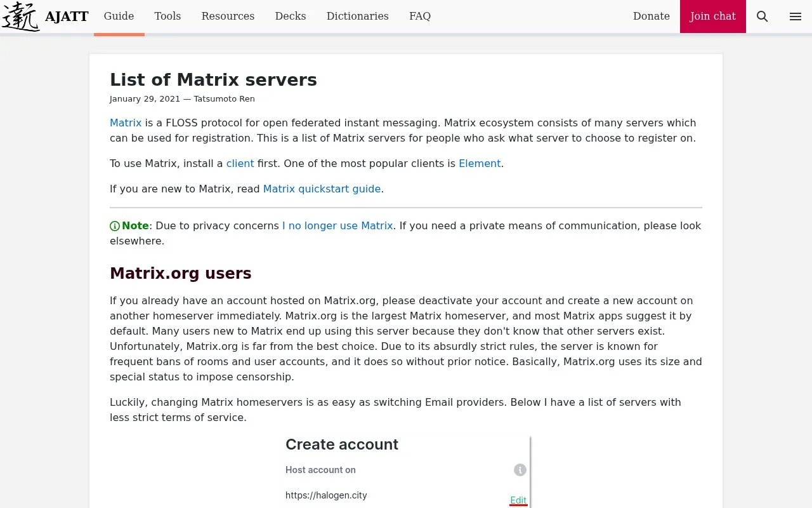Follow the I no longer use Matrix link
Image resolution: width=812 pixels, height=508 pixels.
[337, 225]
